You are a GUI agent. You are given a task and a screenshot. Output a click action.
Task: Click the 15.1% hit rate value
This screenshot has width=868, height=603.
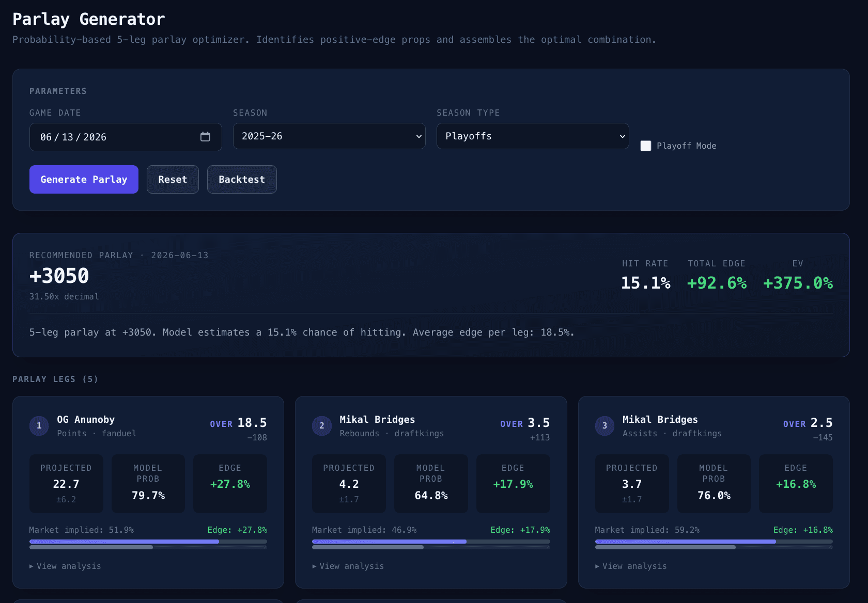click(x=646, y=283)
